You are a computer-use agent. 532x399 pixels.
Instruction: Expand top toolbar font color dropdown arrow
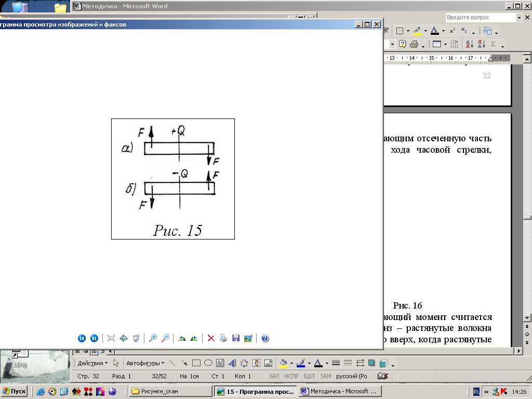[443, 31]
